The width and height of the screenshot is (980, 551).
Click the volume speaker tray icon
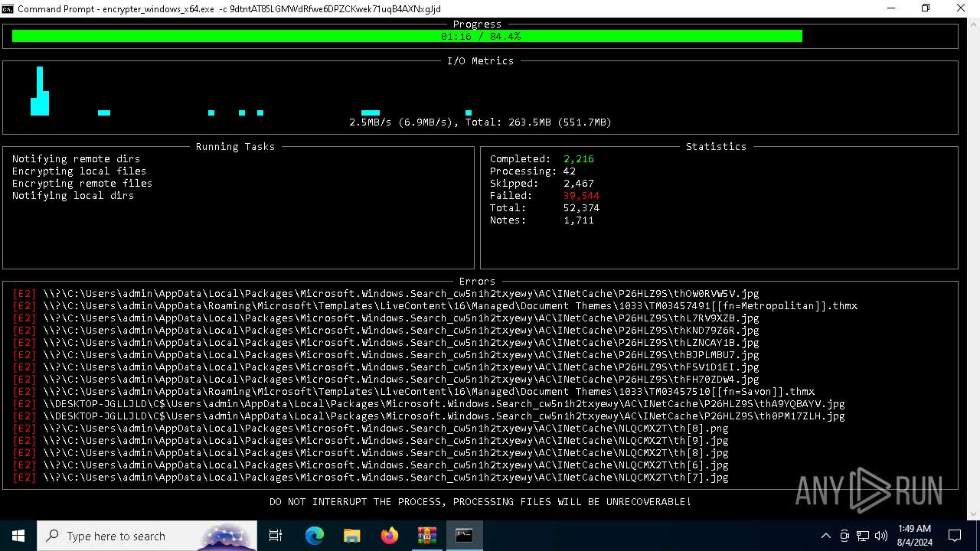coord(881,536)
